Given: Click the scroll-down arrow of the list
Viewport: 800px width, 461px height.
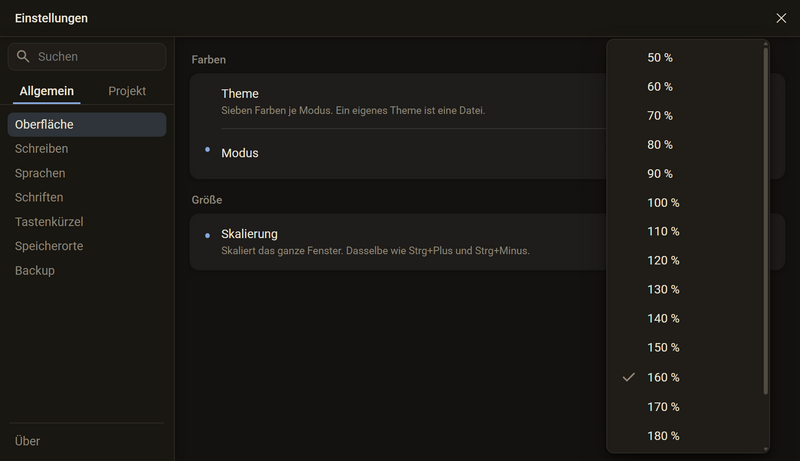Looking at the screenshot, I should point(765,449).
